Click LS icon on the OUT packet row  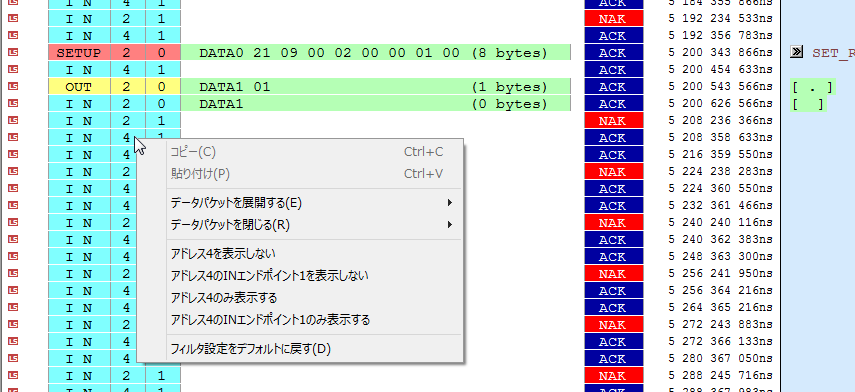click(x=13, y=87)
